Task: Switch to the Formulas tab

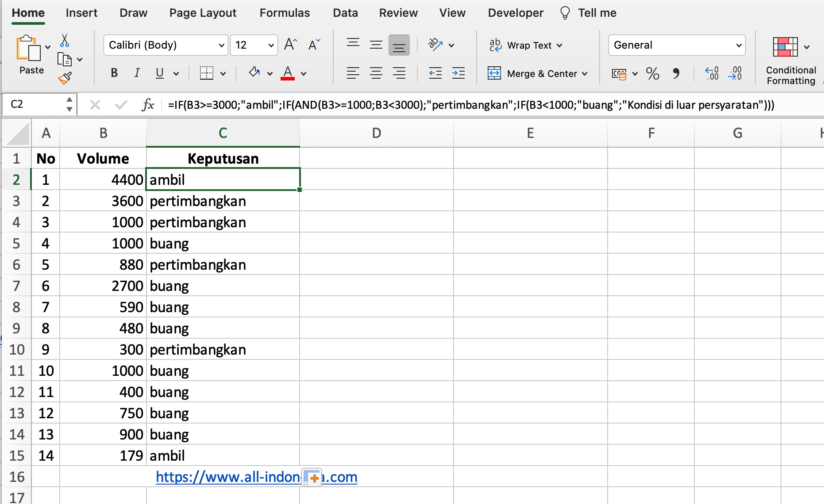Action: (x=285, y=13)
